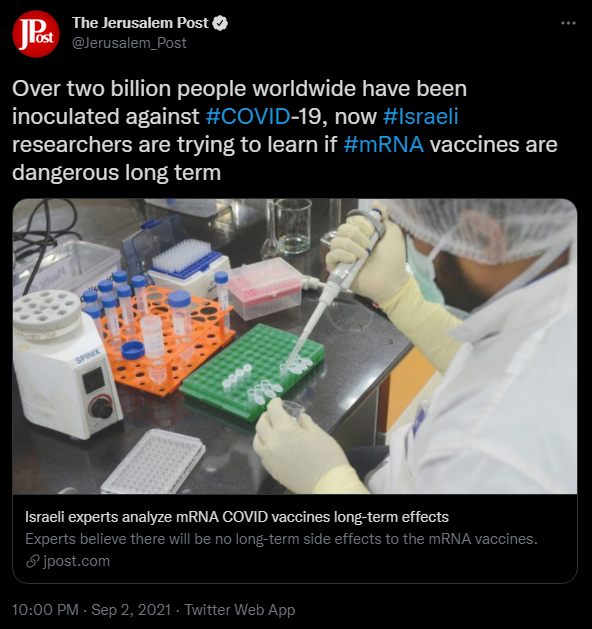Click the 10:00 PM · Sep 2, 2021 timestamp

pyautogui.click(x=91, y=610)
